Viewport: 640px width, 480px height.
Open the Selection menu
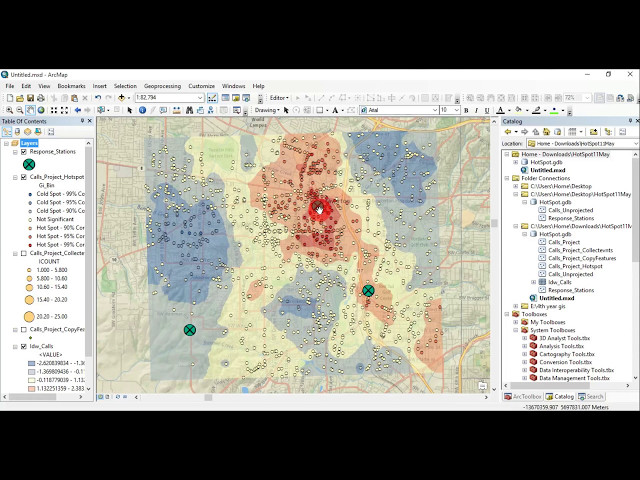coord(125,86)
